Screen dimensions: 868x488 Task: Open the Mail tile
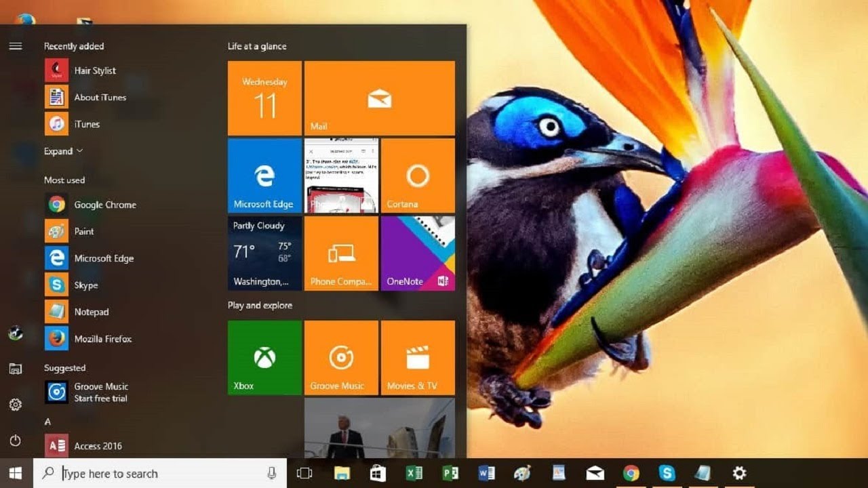[x=380, y=98]
